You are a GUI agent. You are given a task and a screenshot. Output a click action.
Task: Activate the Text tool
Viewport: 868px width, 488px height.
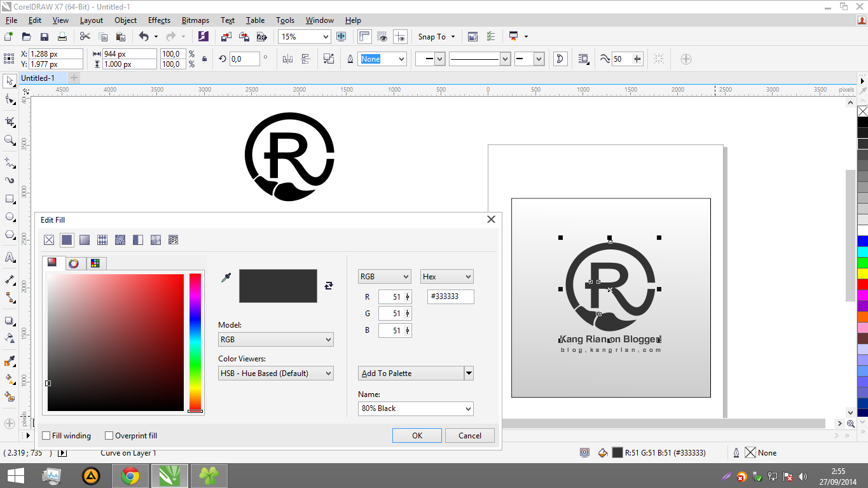(x=10, y=258)
